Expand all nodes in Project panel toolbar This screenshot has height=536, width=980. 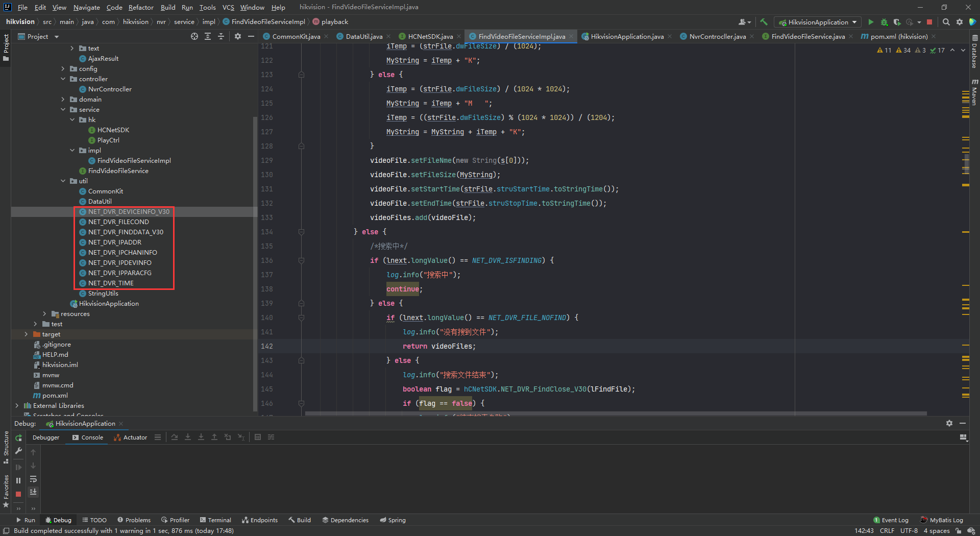tap(208, 36)
